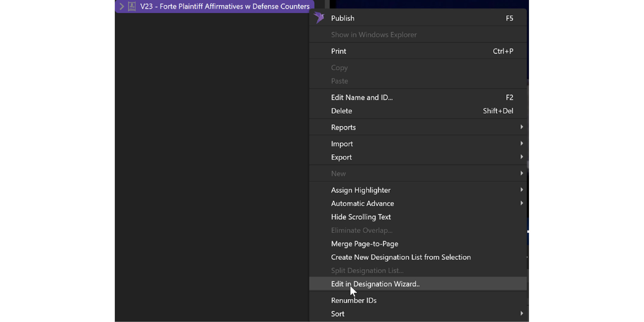Click the designation list icon beside V23

[x=132, y=6]
